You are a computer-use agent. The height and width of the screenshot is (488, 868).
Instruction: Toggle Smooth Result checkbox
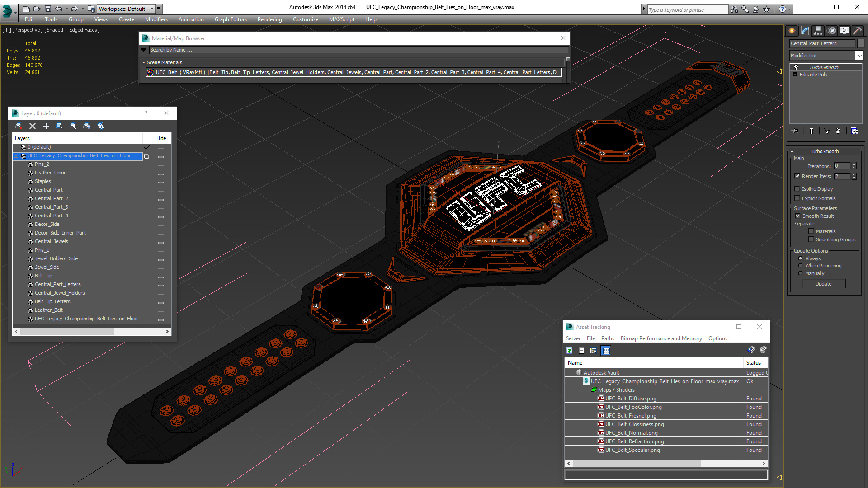pyautogui.click(x=797, y=216)
